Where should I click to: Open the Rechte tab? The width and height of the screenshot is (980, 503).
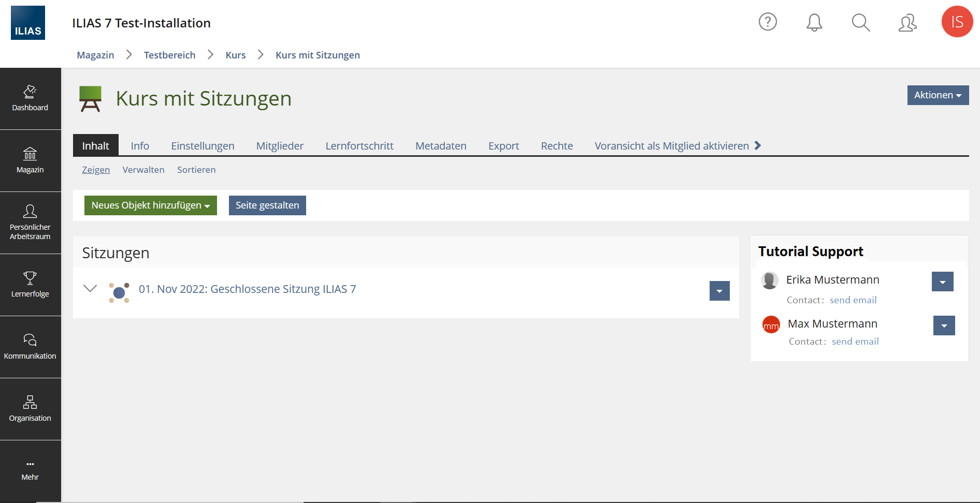(x=557, y=146)
